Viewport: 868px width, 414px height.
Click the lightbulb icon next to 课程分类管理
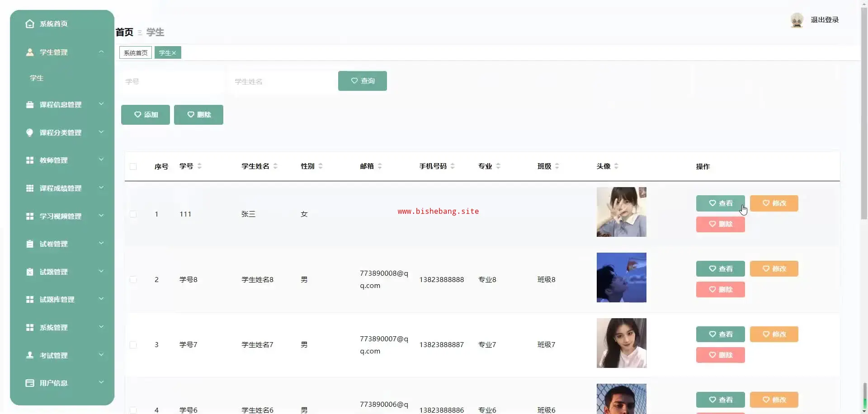pos(30,133)
